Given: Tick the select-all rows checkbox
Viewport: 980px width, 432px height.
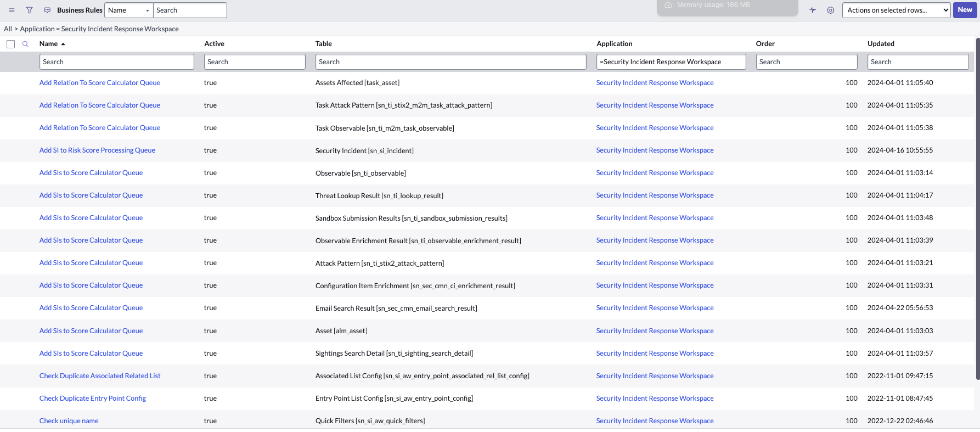Looking at the screenshot, I should coord(10,44).
